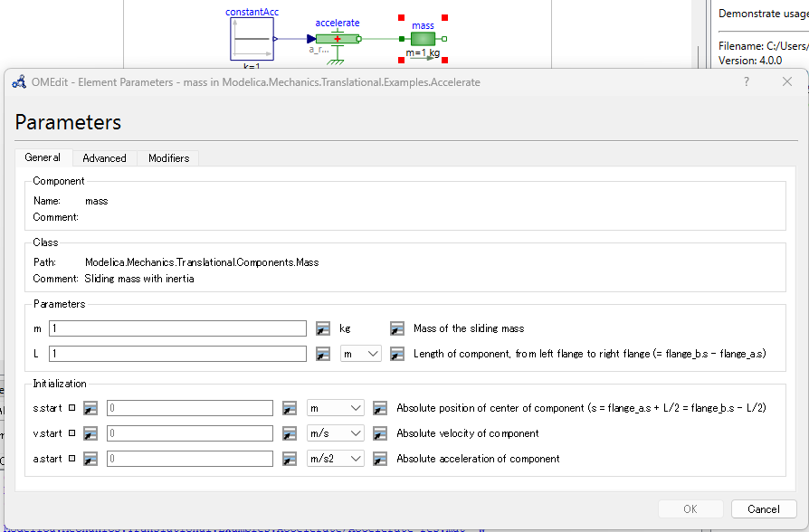Open the unit dropdown for parameter L
Viewport: 809px width, 532px height.
coord(361,354)
